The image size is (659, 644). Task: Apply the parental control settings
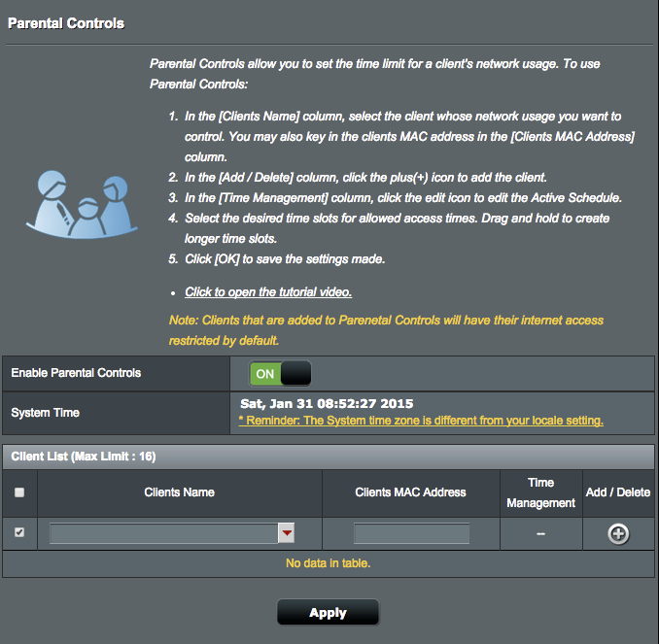pos(328,613)
